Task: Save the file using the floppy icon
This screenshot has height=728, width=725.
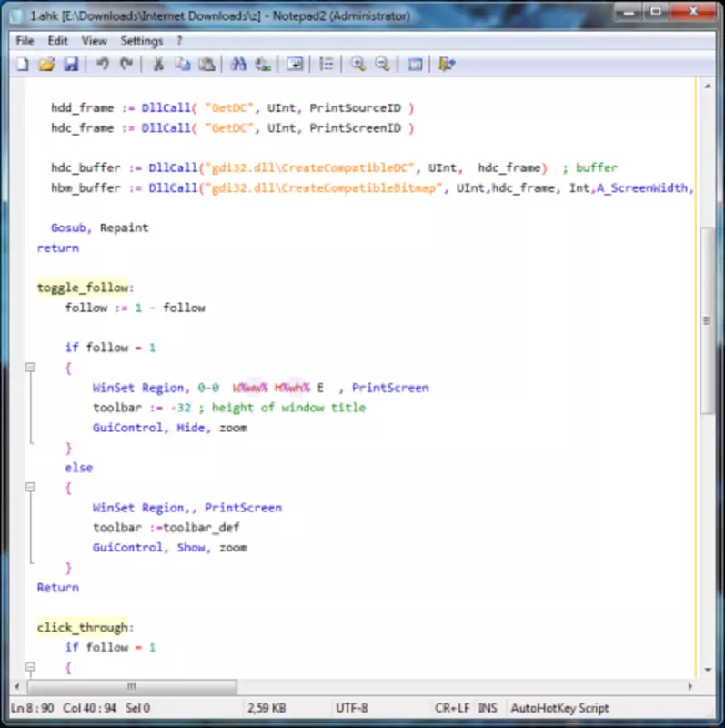Action: [71, 64]
